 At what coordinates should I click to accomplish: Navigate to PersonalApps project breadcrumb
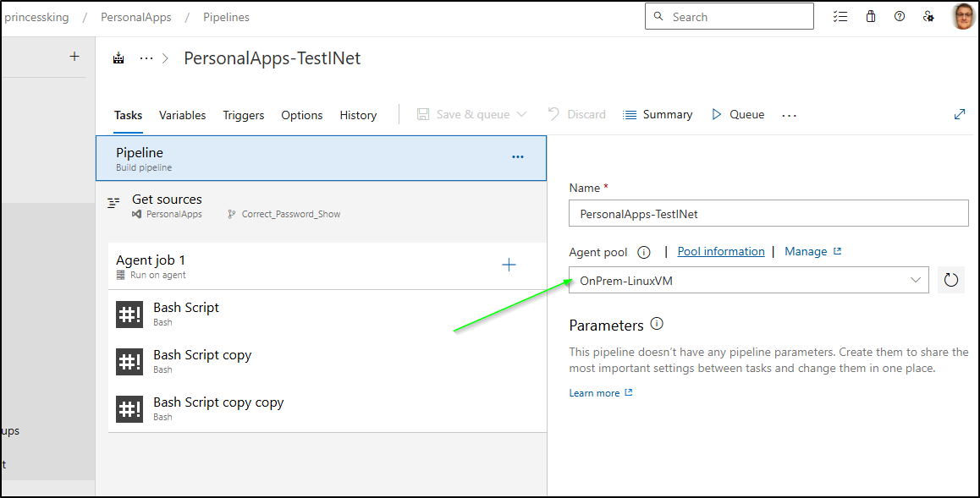click(135, 18)
